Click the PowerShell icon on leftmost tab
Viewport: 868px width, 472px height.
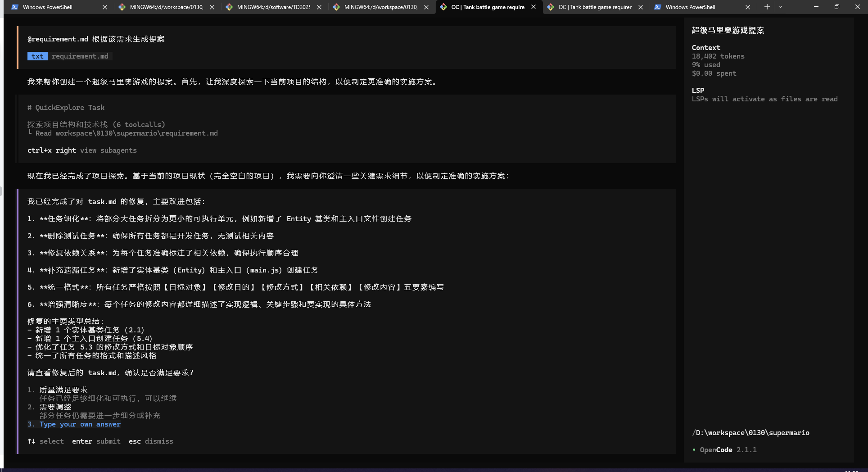point(15,7)
